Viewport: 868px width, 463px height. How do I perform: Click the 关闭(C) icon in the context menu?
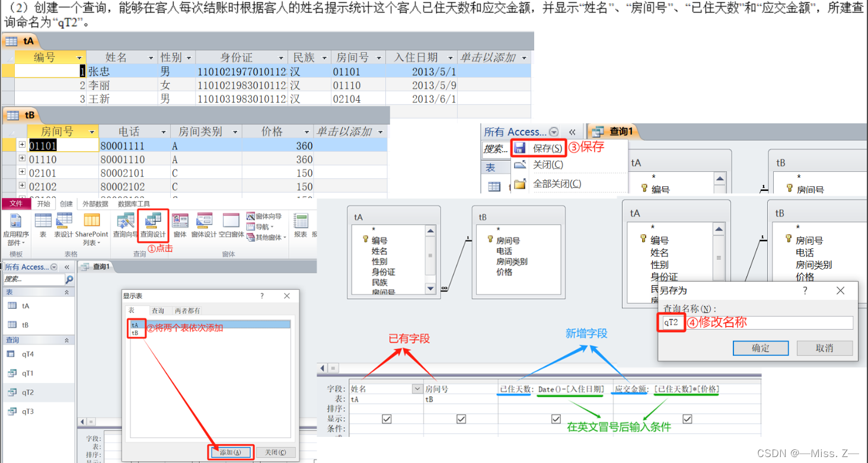(x=520, y=165)
